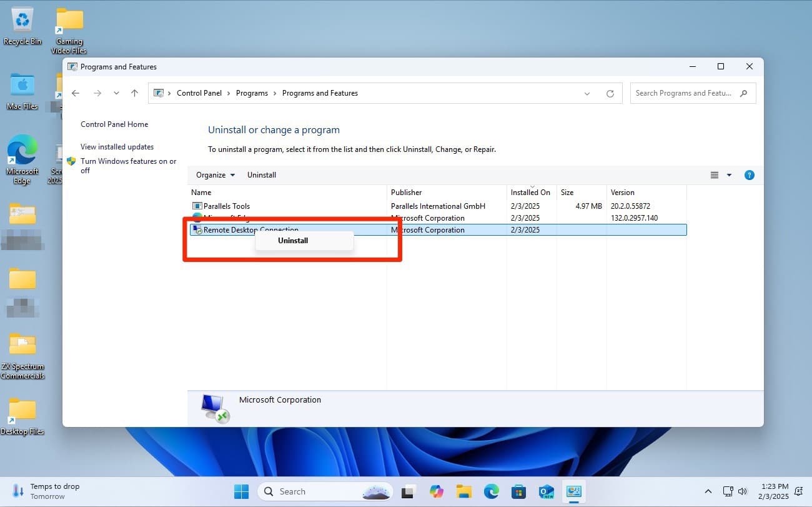Click the change view icon

(x=715, y=175)
